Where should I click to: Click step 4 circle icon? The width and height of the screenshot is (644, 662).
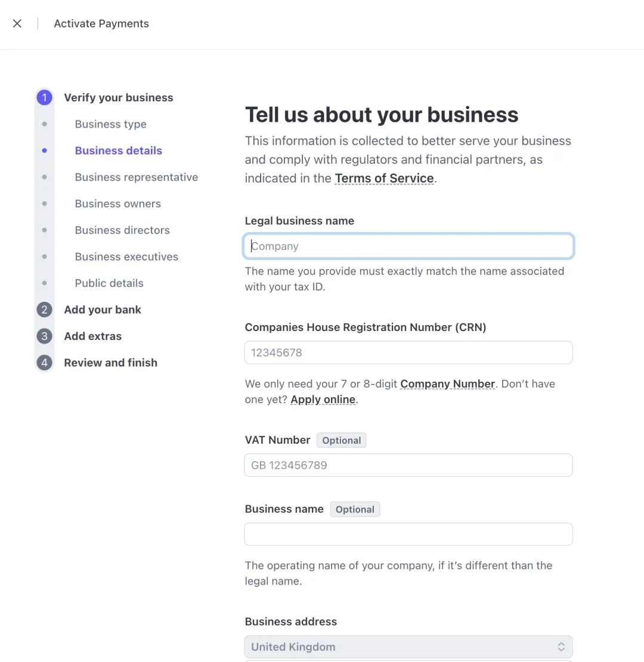pyautogui.click(x=44, y=363)
